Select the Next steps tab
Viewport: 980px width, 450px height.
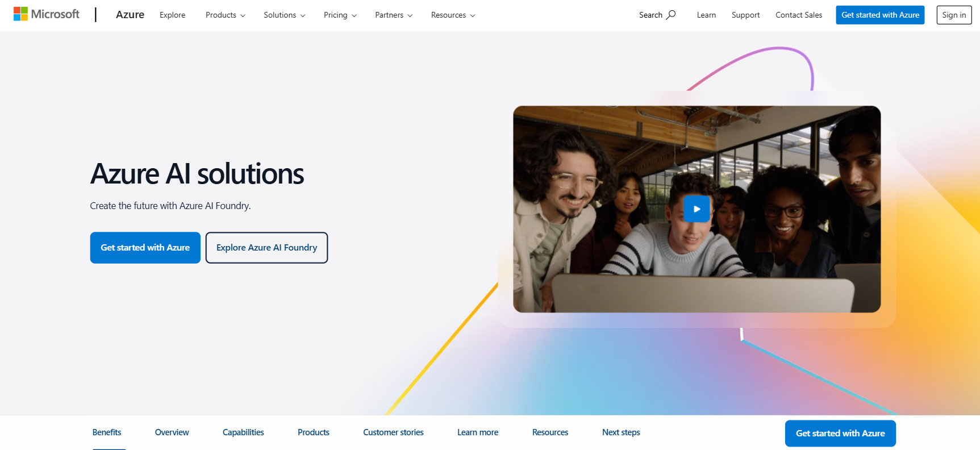click(621, 432)
